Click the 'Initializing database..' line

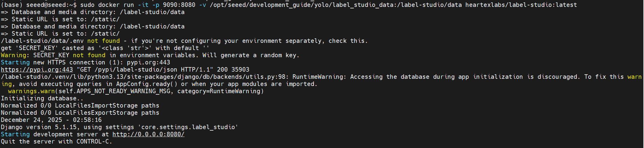point(42,99)
